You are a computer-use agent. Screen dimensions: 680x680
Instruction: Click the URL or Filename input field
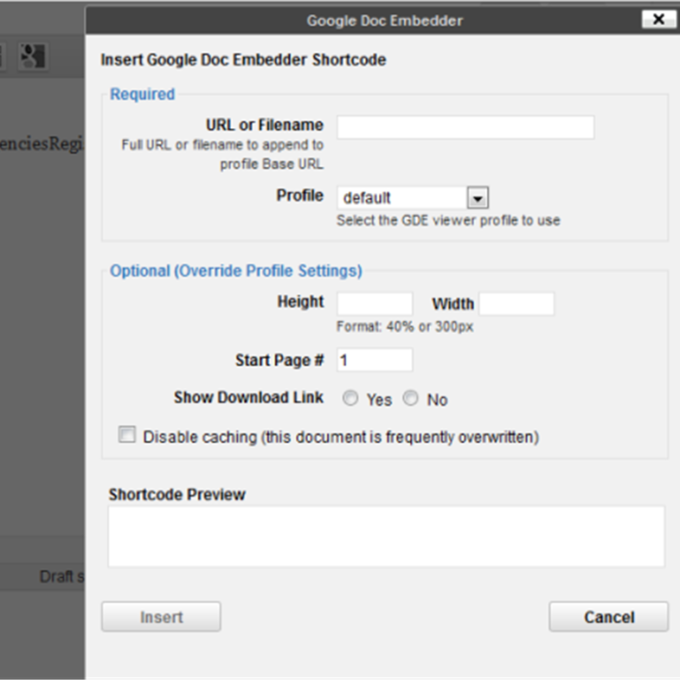465,127
